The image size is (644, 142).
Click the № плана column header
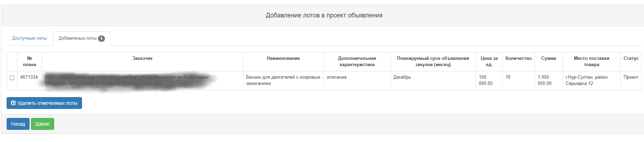click(x=30, y=62)
